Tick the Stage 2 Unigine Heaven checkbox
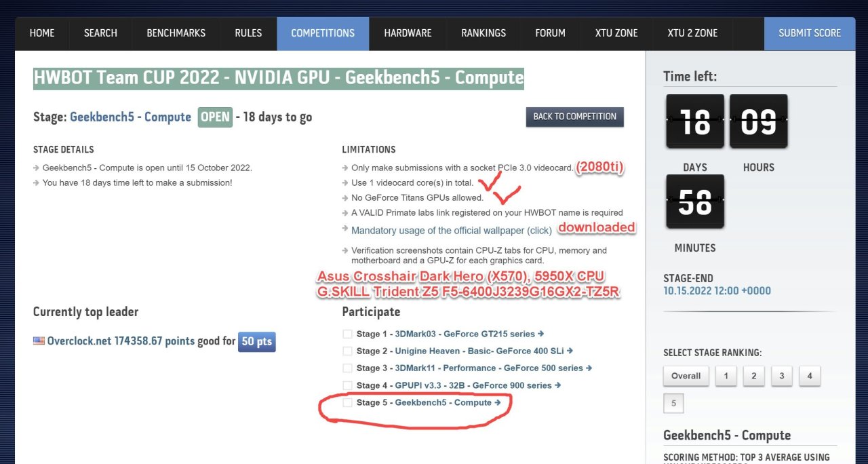This screenshot has width=868, height=464. pyautogui.click(x=347, y=351)
